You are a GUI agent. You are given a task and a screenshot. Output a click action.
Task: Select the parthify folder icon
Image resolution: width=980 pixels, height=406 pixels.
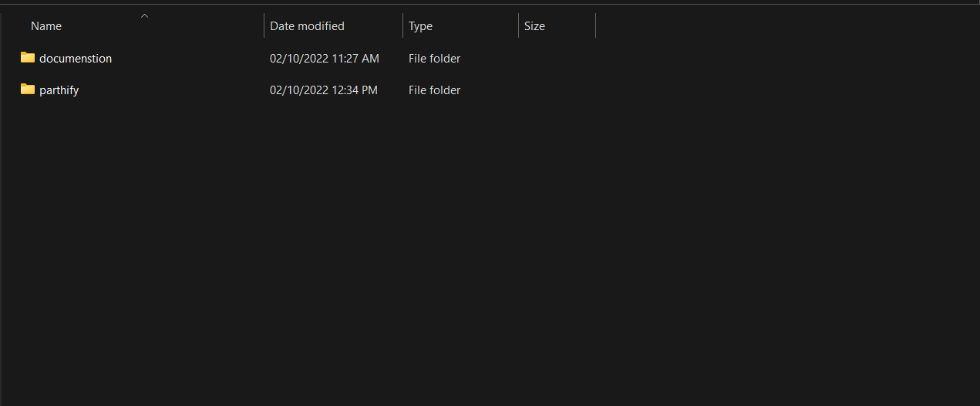tap(28, 90)
